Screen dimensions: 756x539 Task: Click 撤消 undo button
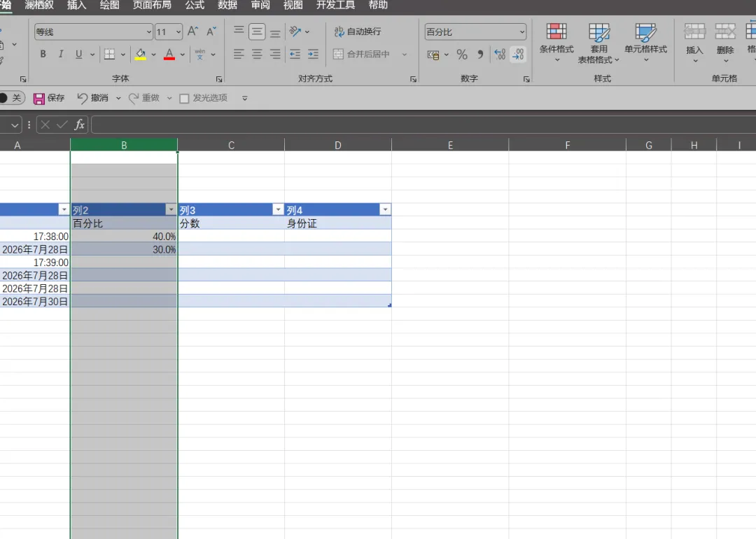point(92,99)
